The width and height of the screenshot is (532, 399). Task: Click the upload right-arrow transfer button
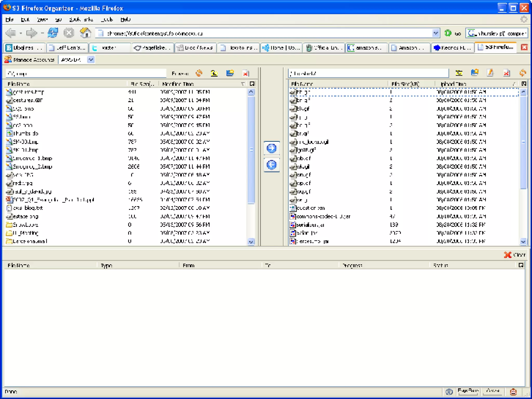(x=271, y=149)
